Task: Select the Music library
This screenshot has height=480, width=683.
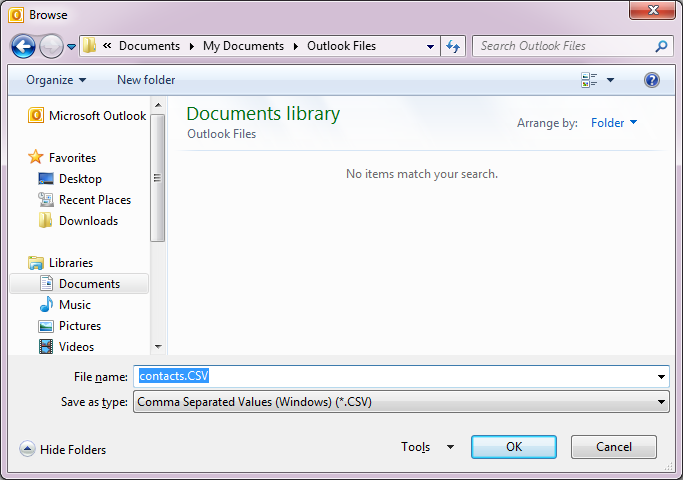Action: click(75, 304)
